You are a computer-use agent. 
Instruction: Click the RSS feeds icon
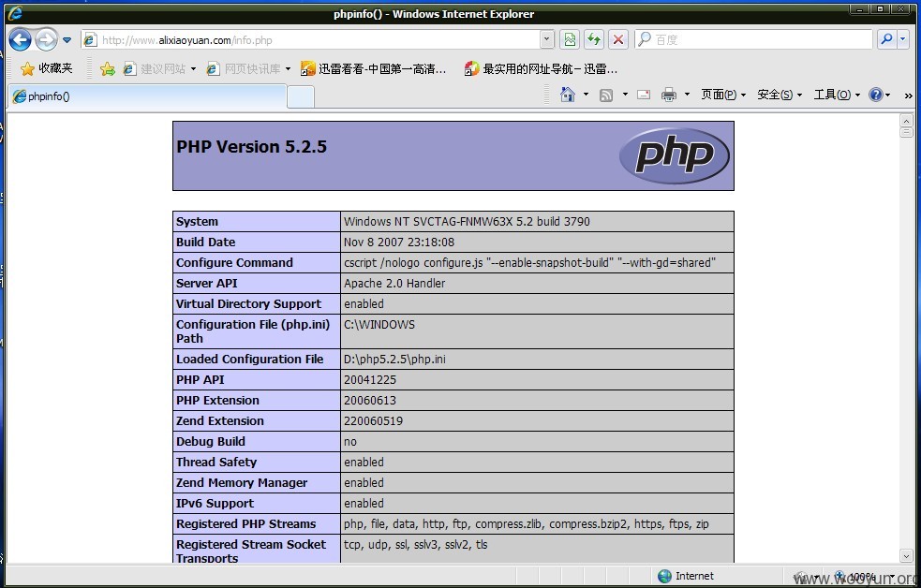pos(606,96)
